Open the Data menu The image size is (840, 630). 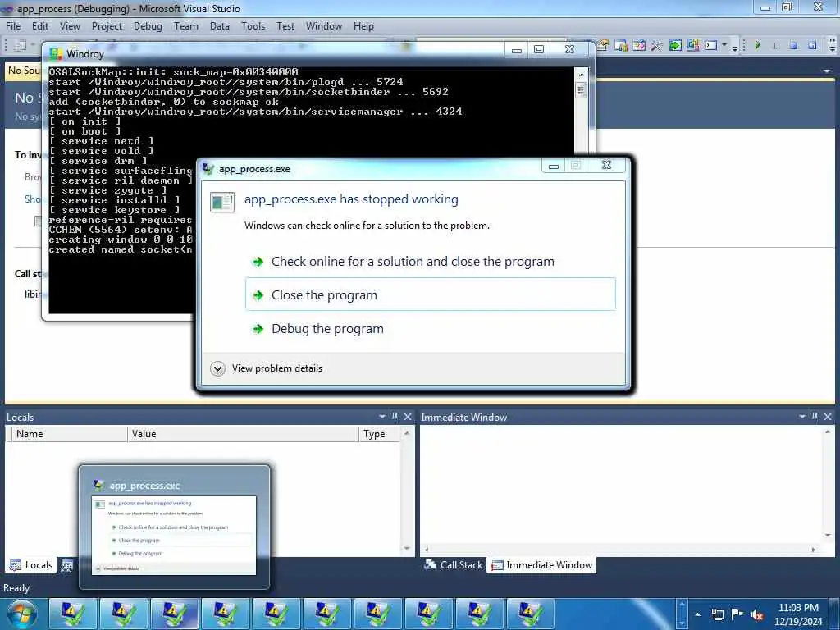click(220, 26)
